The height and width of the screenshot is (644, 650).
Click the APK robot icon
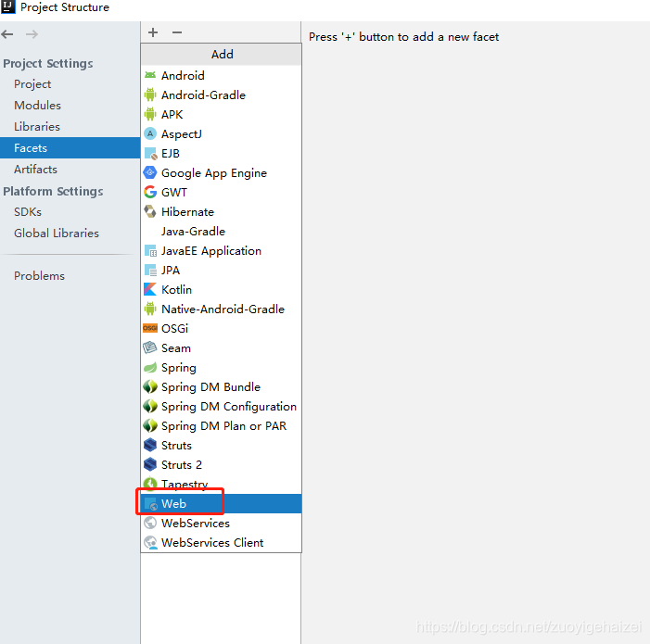[x=150, y=114]
